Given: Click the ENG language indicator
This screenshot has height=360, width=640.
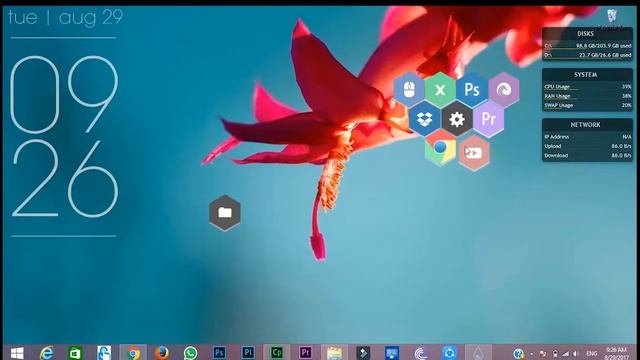Looking at the screenshot, I should (x=591, y=353).
